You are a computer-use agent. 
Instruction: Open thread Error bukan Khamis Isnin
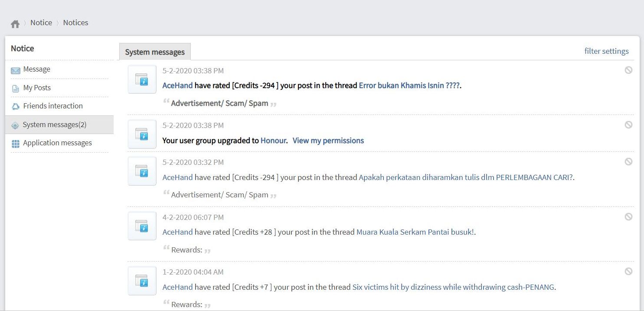tap(409, 85)
